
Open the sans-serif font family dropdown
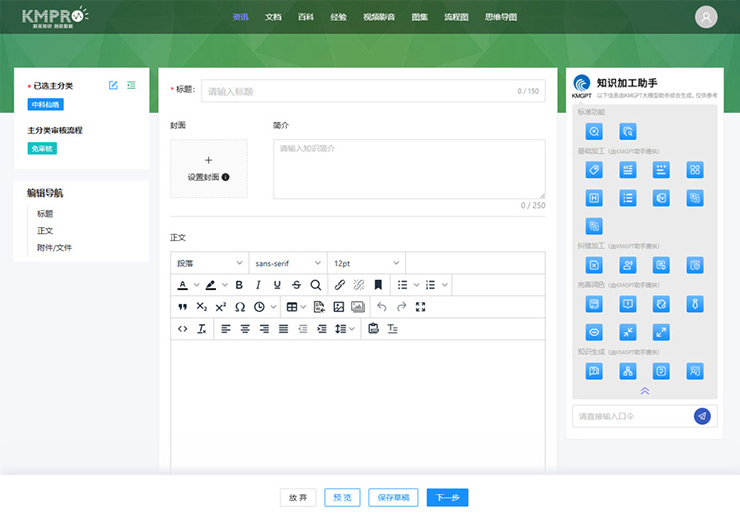(x=287, y=263)
